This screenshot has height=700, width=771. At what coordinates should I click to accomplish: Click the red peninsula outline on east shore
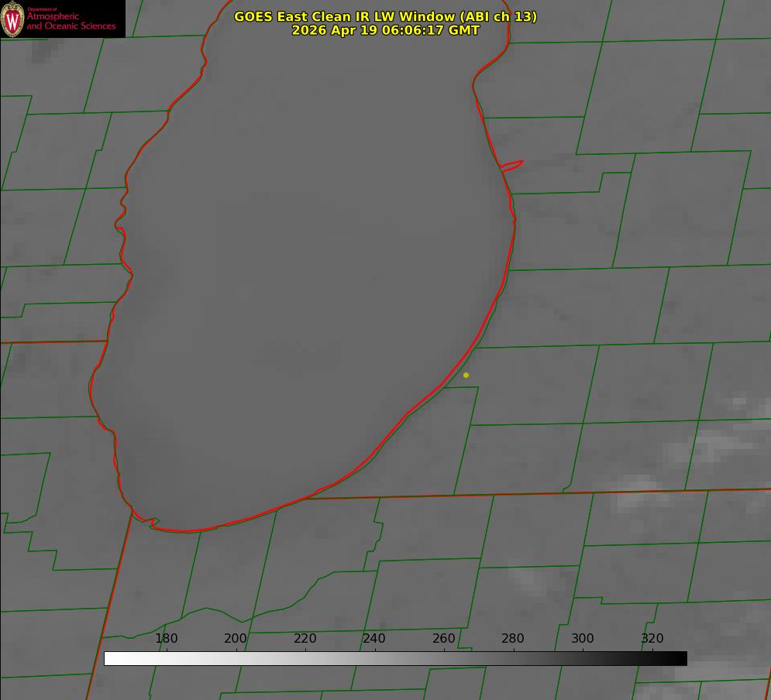[512, 166]
